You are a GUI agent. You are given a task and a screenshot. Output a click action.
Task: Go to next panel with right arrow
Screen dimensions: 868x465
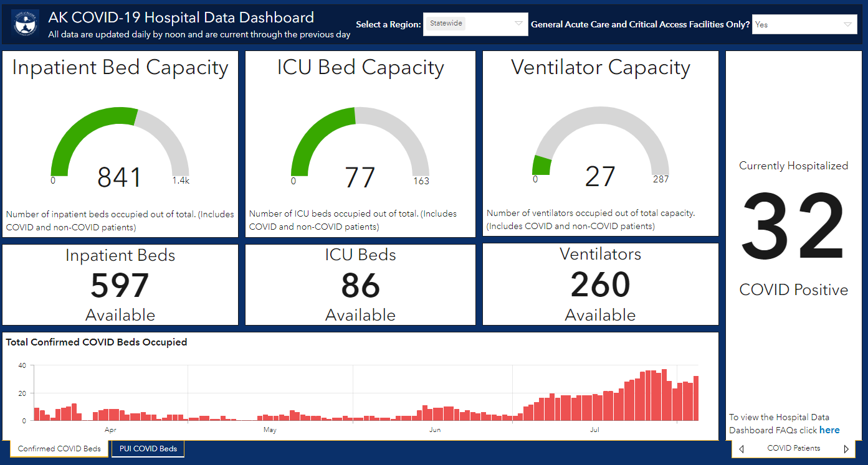tap(846, 449)
